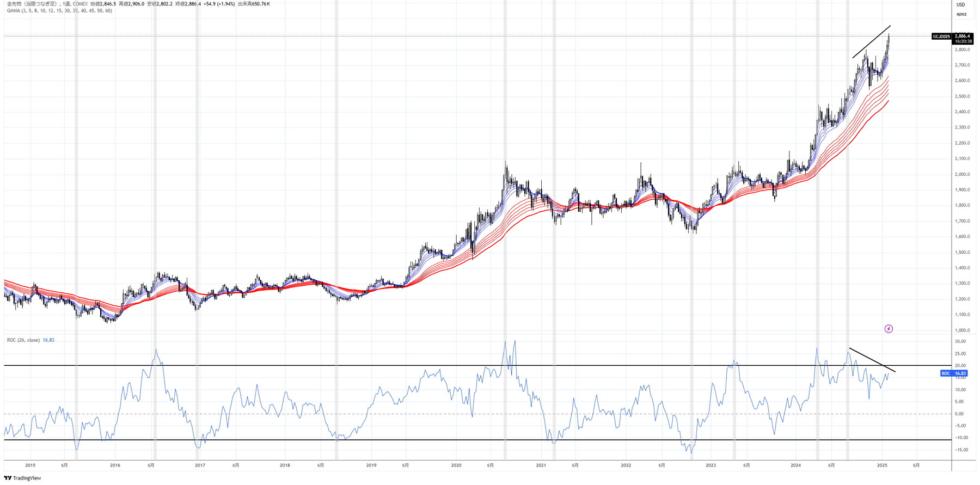Open the USD currency selector
Viewport: 980px width, 485px height.
(961, 5)
